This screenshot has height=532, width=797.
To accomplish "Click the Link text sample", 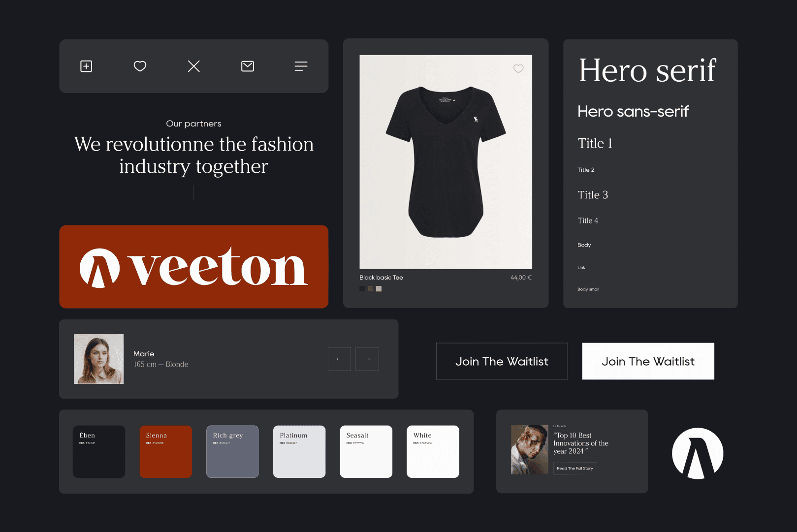I will 581,268.
